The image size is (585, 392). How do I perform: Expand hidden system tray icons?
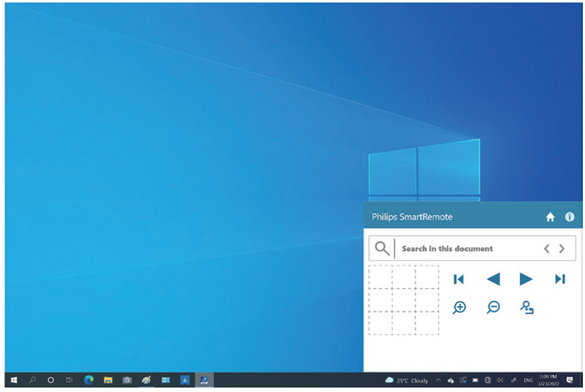point(438,380)
